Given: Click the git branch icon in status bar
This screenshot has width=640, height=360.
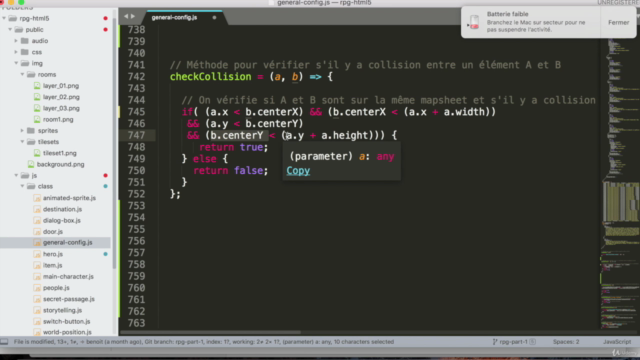Looking at the screenshot, I should point(495,342).
